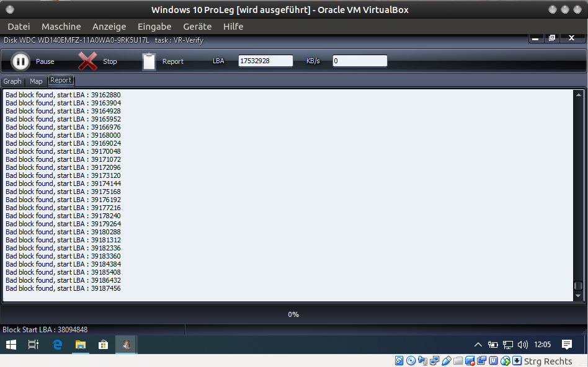Click the KB/s value field
588x367 pixels.
pos(360,61)
